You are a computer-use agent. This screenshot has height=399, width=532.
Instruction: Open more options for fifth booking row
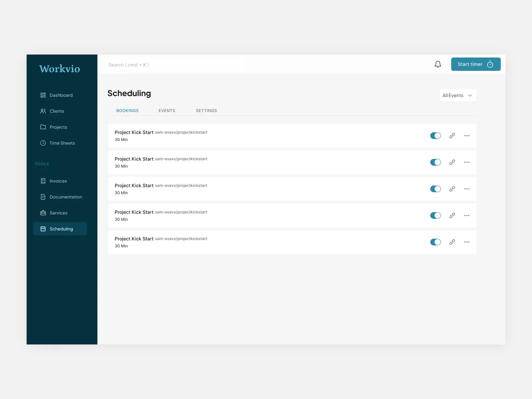tap(467, 242)
